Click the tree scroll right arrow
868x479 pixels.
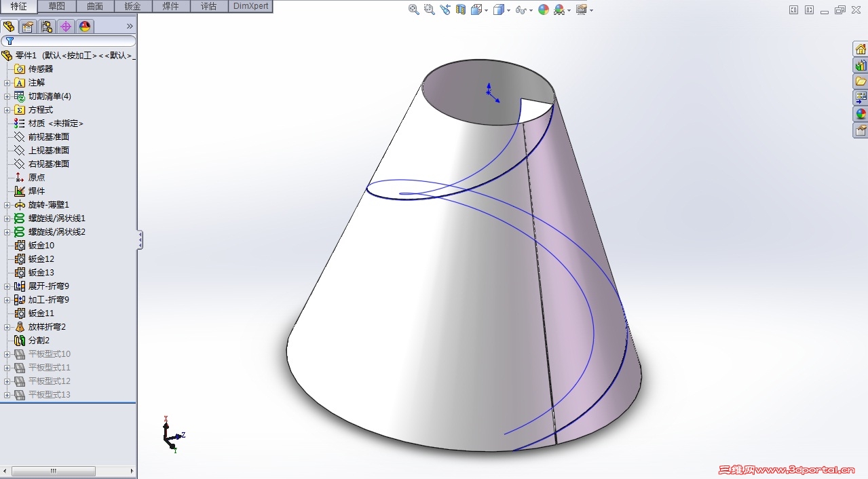pyautogui.click(x=132, y=471)
